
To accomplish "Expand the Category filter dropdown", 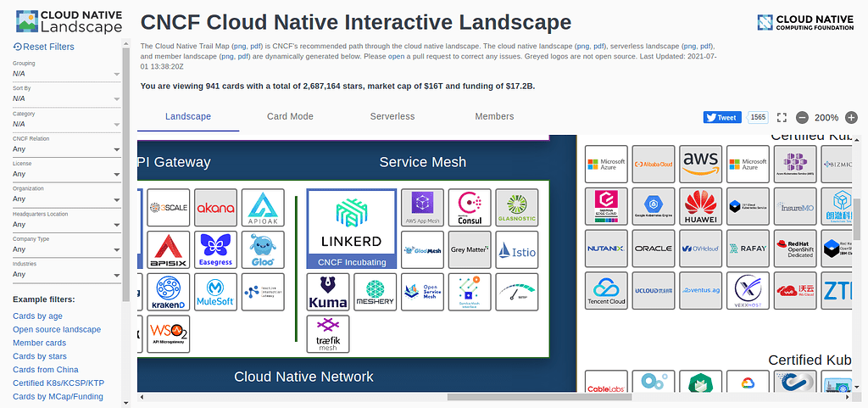I will coord(66,124).
